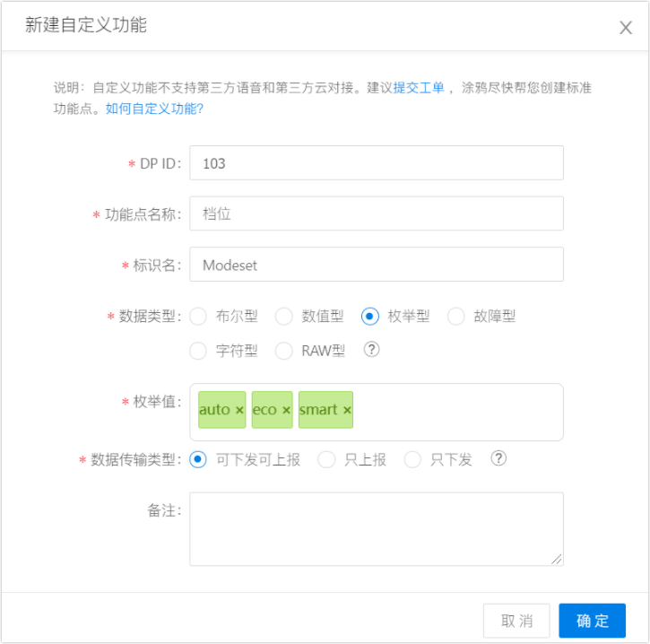Click the data type help icon
The height and width of the screenshot is (644, 650).
[x=371, y=350]
